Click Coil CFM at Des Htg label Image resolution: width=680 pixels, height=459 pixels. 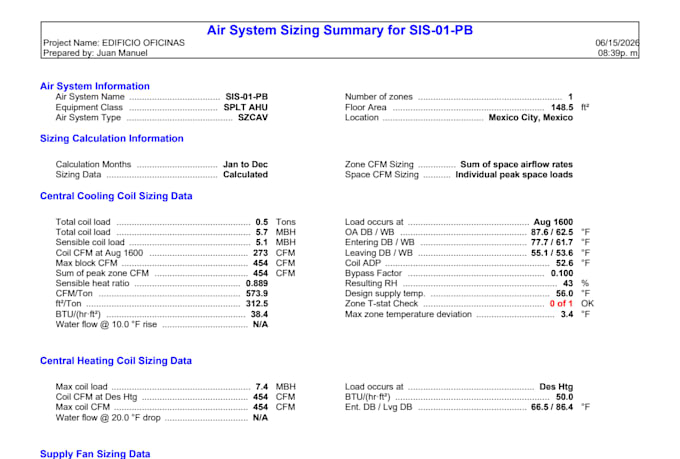(96, 397)
